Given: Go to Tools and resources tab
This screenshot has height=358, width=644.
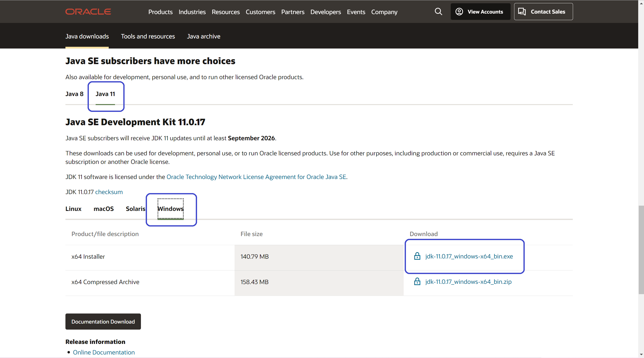Looking at the screenshot, I should point(148,36).
